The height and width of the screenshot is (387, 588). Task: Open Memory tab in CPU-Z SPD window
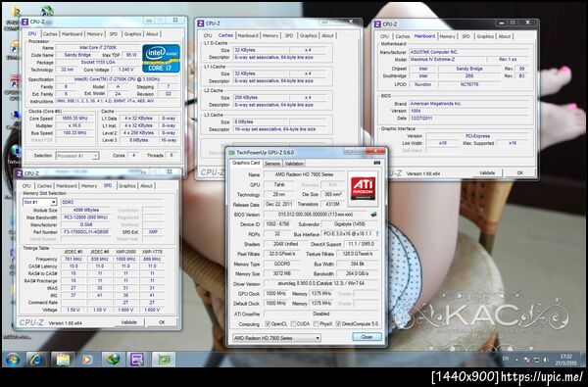pos(89,185)
